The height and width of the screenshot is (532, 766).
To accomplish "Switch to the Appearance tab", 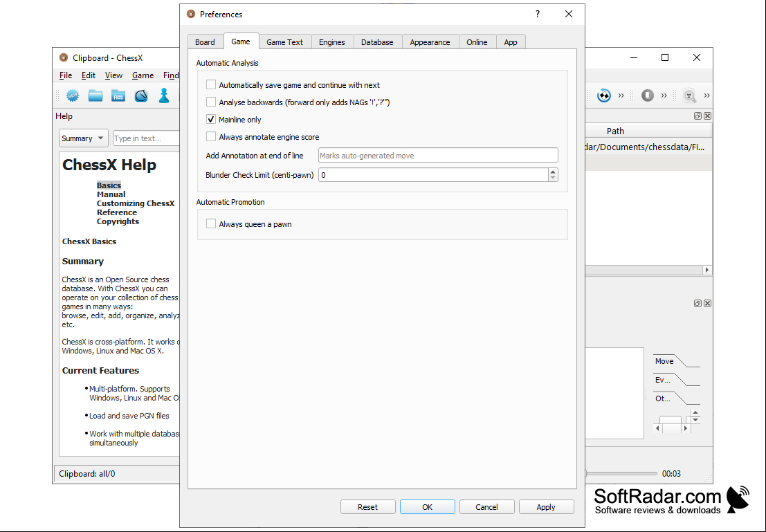I will 430,42.
